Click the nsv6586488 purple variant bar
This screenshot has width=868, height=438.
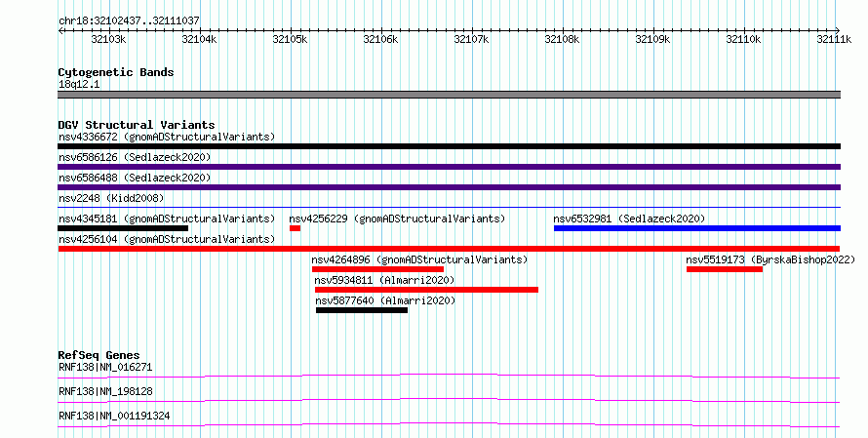coord(449,187)
